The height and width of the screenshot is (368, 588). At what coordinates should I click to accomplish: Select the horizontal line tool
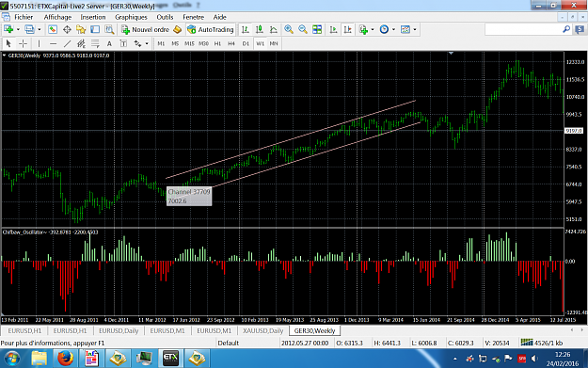click(x=53, y=43)
